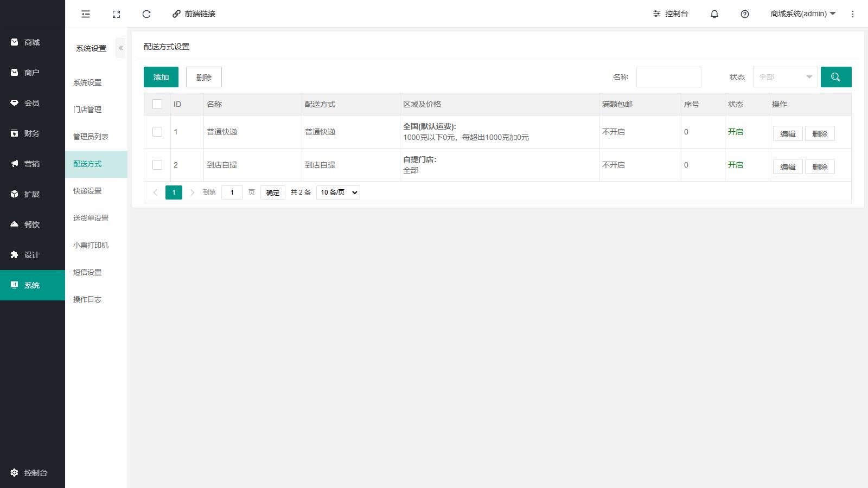Image resolution: width=868 pixels, height=488 pixels.
Task: Click the 系统 system icon in sidebar
Action: (15, 285)
